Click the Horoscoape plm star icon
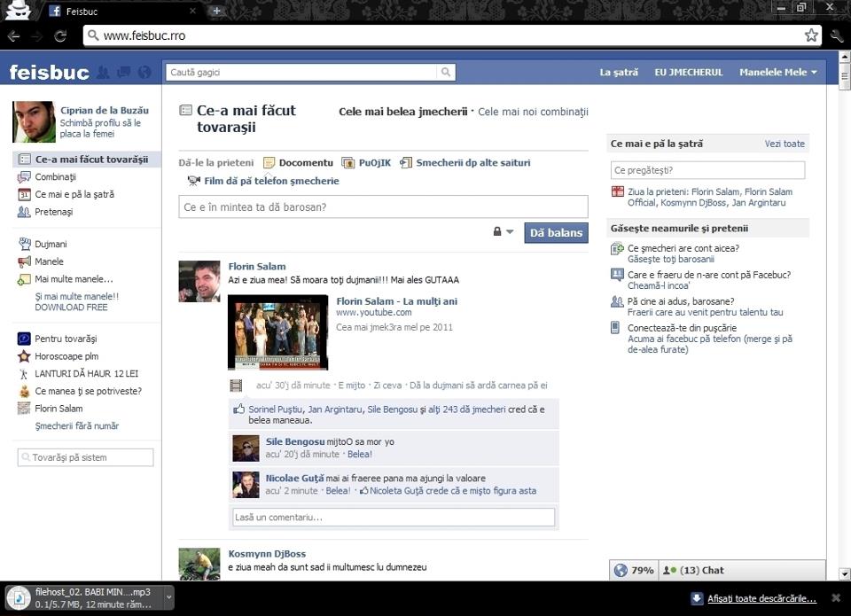 point(24,356)
